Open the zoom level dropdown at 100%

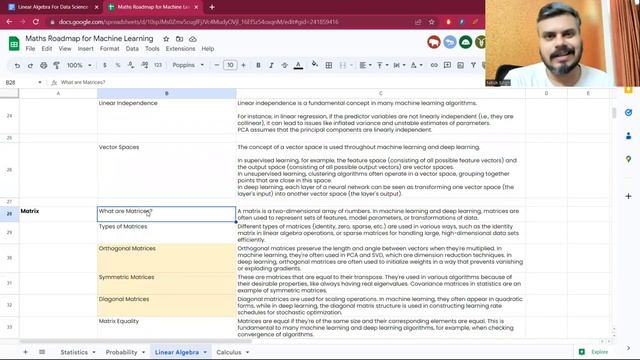click(79, 65)
